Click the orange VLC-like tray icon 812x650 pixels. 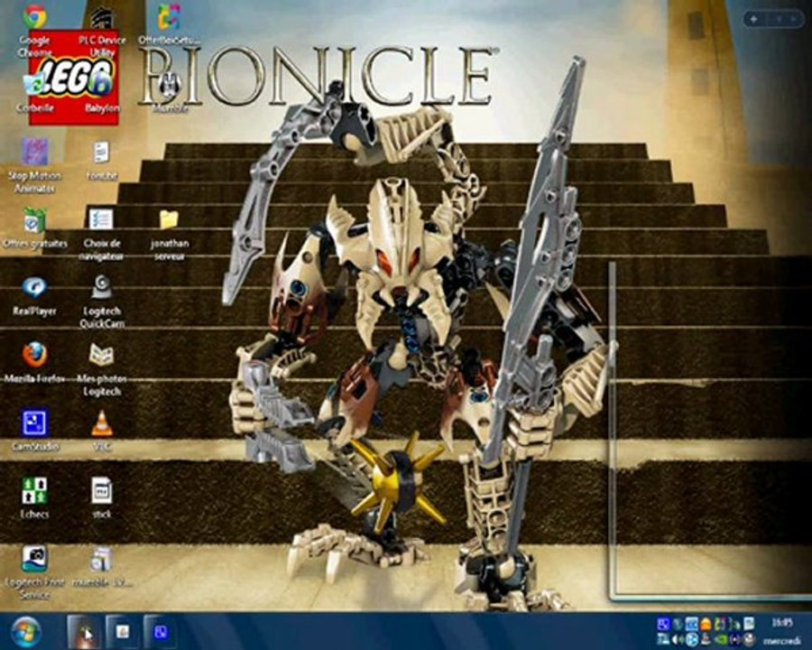click(x=706, y=624)
